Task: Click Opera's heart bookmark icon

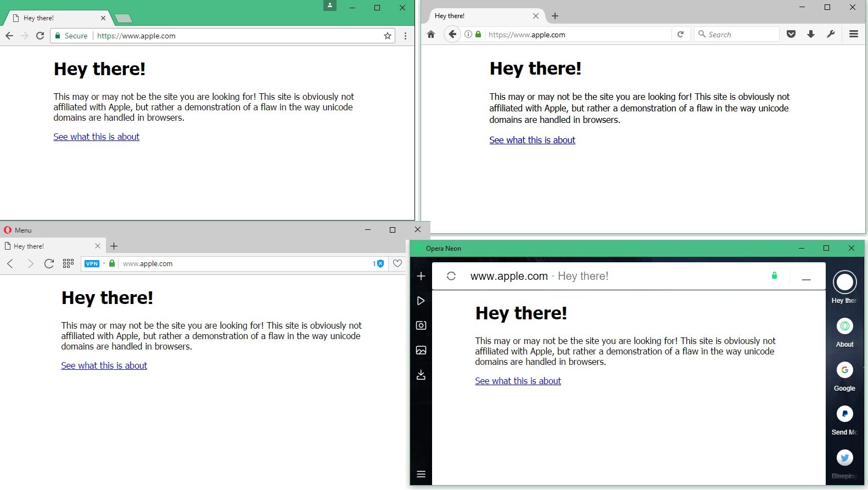Action: point(397,264)
